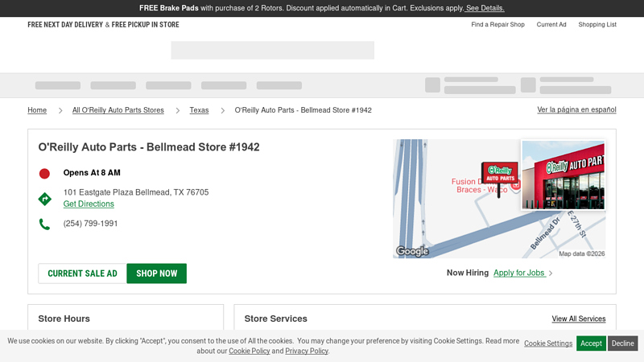Open Cookie Settings
The width and height of the screenshot is (644, 362).
548,343
